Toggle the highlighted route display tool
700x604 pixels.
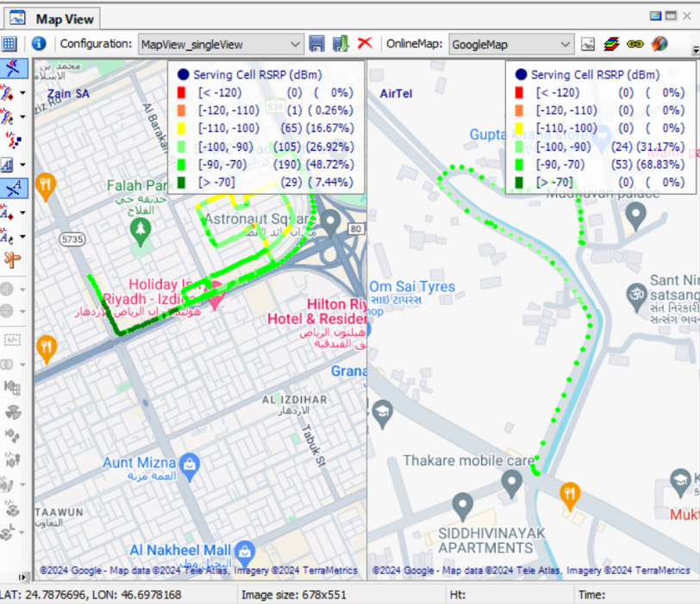(x=14, y=68)
